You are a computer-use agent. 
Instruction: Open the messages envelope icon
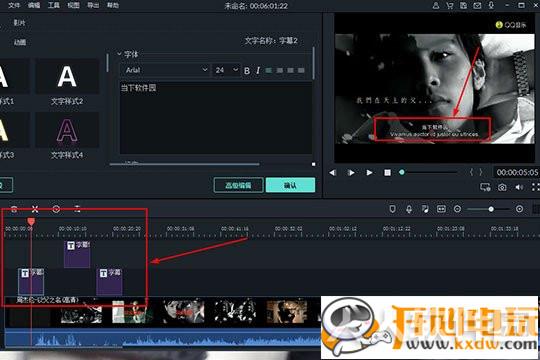tap(477, 5)
